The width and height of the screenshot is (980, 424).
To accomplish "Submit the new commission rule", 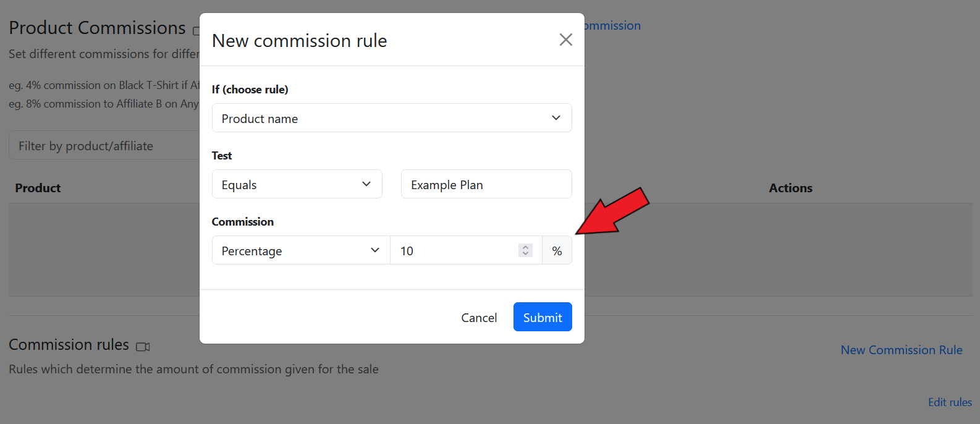I will coord(542,317).
